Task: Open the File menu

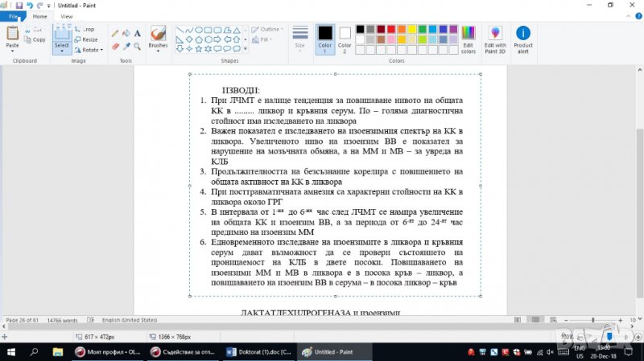Action: click(x=13, y=16)
